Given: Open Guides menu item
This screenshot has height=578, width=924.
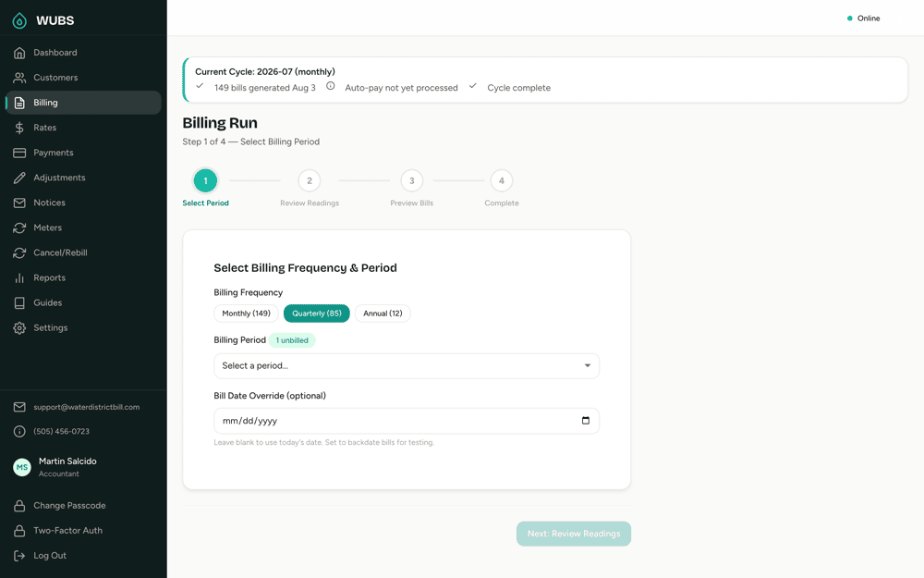Looking at the screenshot, I should [x=83, y=302].
